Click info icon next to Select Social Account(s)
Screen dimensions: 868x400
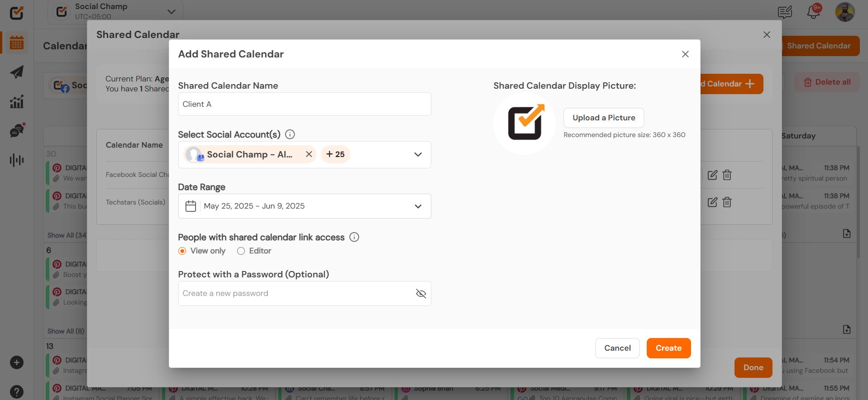(290, 134)
